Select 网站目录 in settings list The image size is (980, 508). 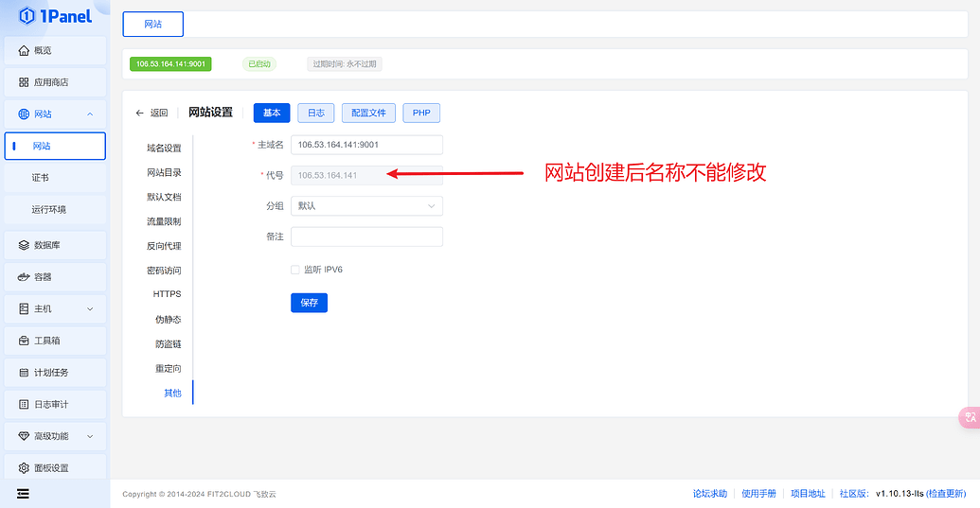[x=164, y=172]
